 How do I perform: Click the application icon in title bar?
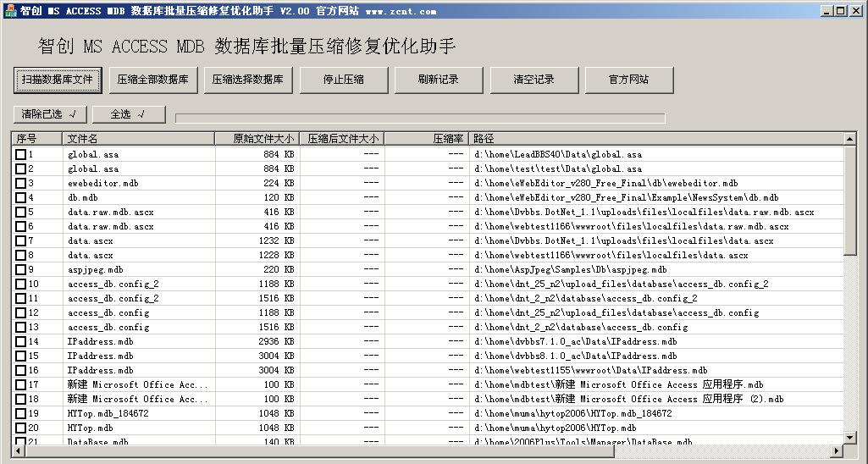[10, 10]
